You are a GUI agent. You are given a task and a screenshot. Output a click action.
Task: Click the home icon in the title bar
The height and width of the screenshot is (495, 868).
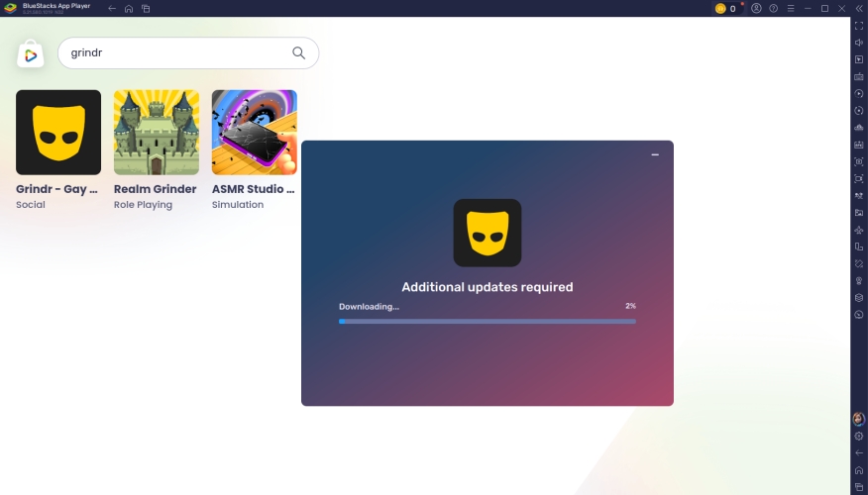point(129,8)
